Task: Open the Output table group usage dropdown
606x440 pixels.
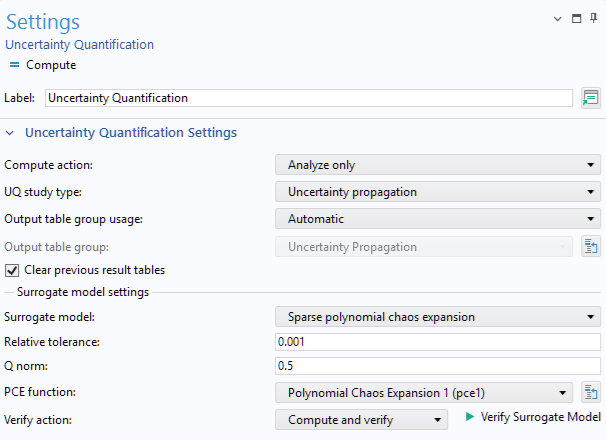Action: [x=438, y=219]
